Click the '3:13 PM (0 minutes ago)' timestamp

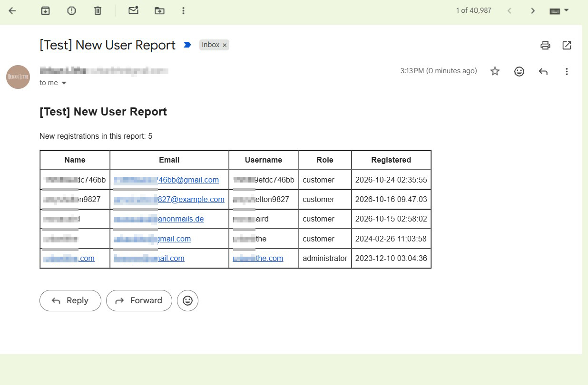439,71
